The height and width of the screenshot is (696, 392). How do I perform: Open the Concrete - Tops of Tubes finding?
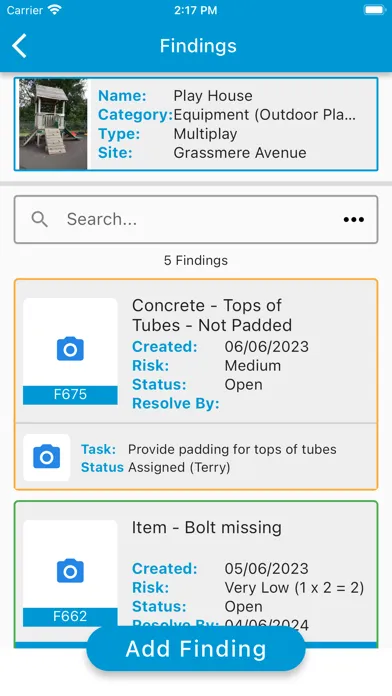pyautogui.click(x=212, y=315)
